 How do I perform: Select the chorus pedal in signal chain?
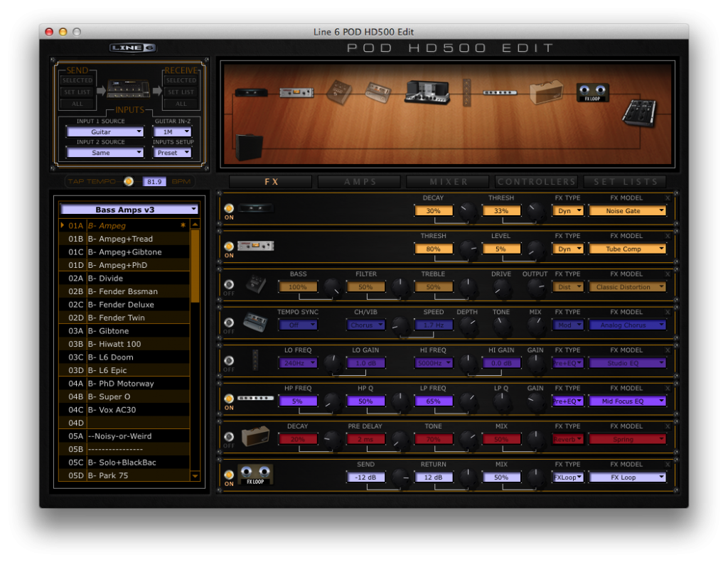378,92
